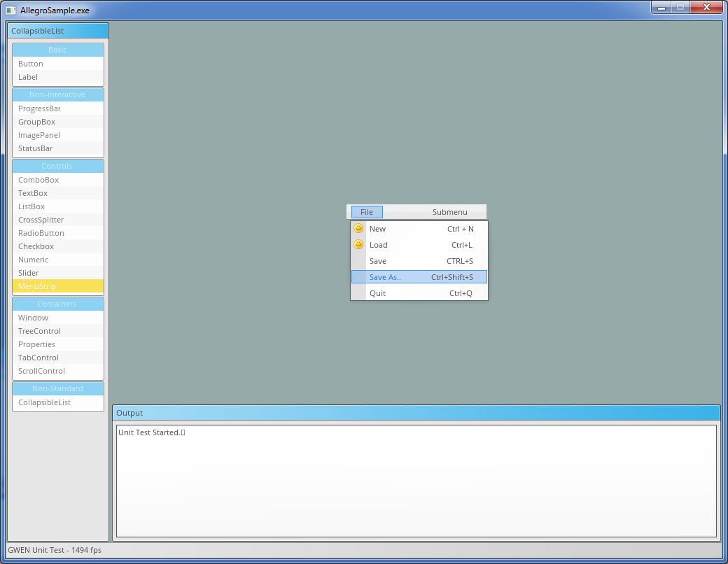Open the Checkbox test in the list

[x=36, y=246]
